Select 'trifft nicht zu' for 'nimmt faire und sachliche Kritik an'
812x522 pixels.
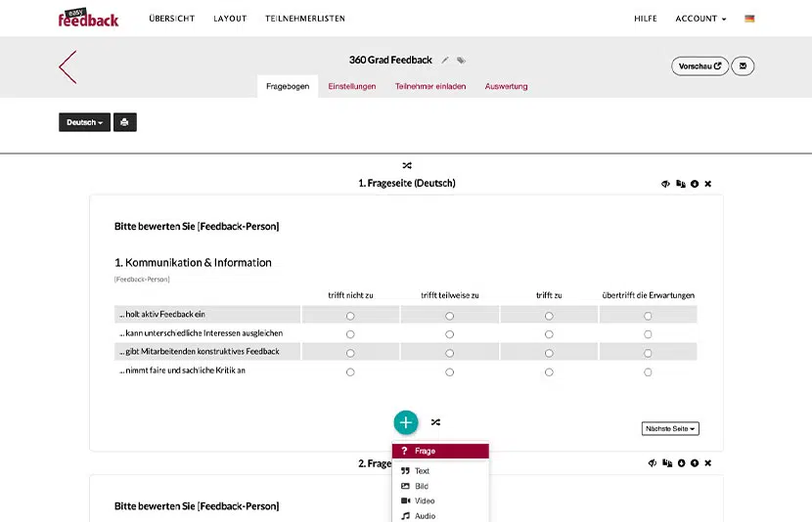click(x=350, y=372)
